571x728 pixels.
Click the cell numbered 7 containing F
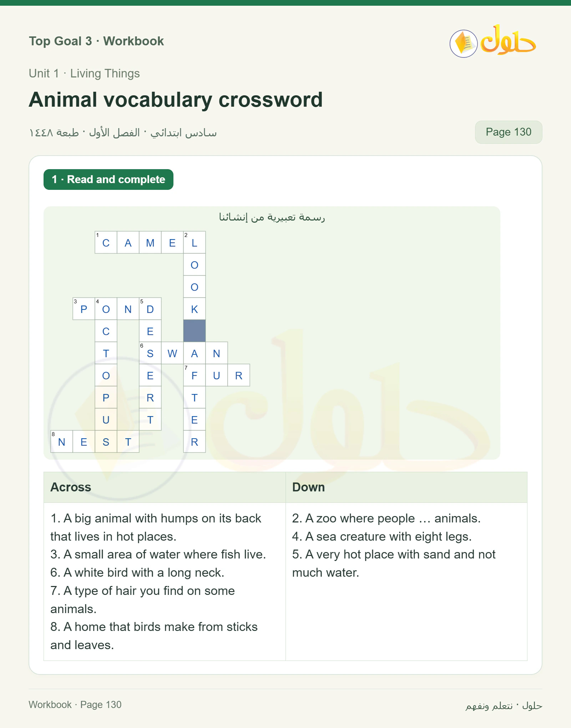click(194, 375)
